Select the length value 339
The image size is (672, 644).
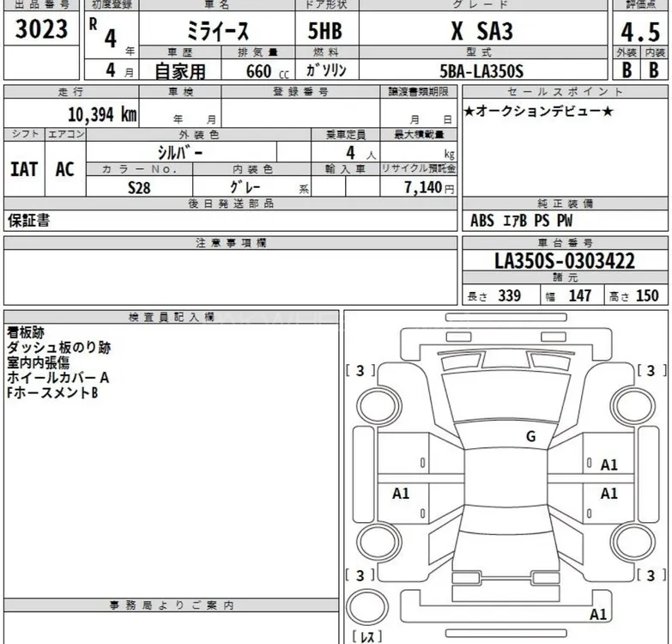[510, 296]
